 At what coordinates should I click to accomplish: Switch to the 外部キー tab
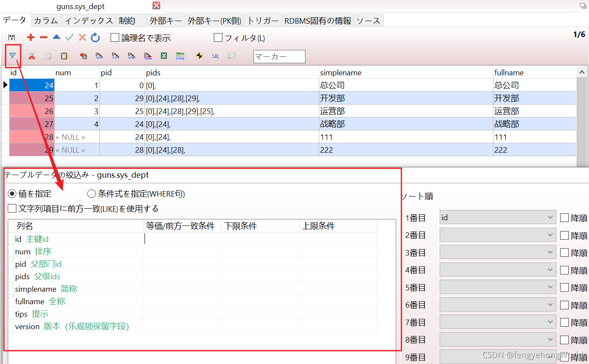(x=165, y=21)
